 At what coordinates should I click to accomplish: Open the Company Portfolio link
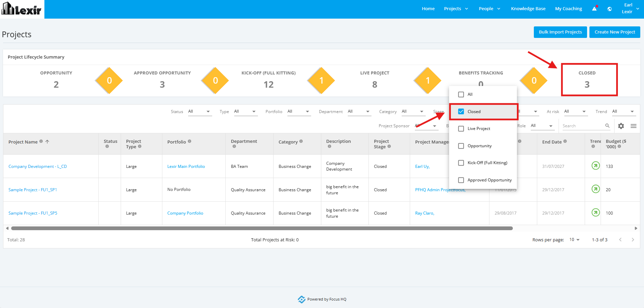pyautogui.click(x=185, y=213)
